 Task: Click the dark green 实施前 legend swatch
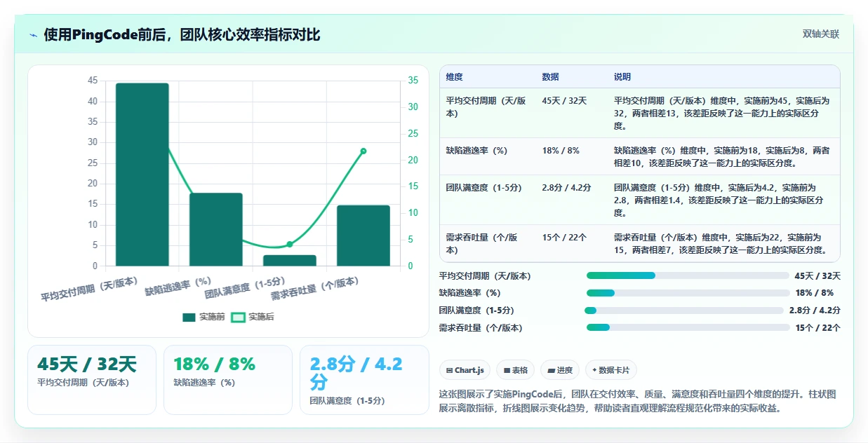point(189,317)
